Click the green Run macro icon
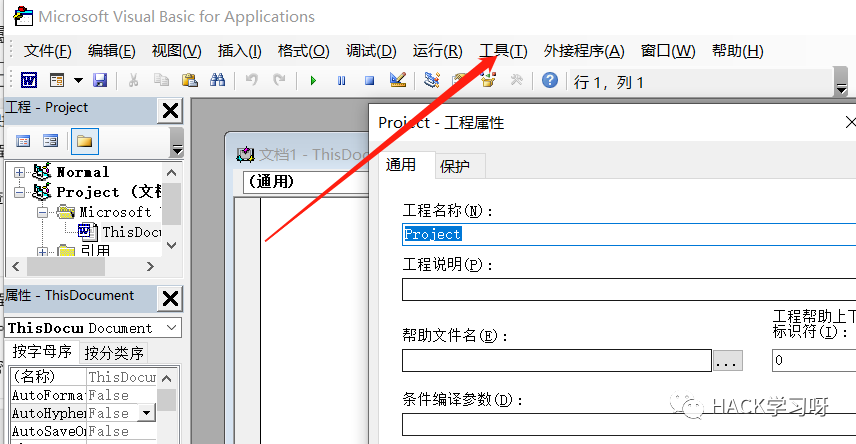The width and height of the screenshot is (856, 444). [313, 81]
